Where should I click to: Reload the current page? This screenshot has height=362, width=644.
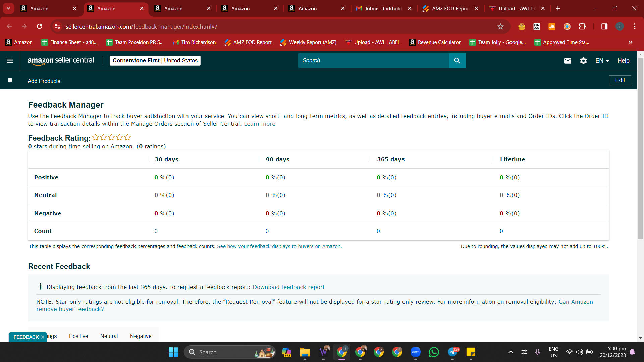pyautogui.click(x=40, y=26)
